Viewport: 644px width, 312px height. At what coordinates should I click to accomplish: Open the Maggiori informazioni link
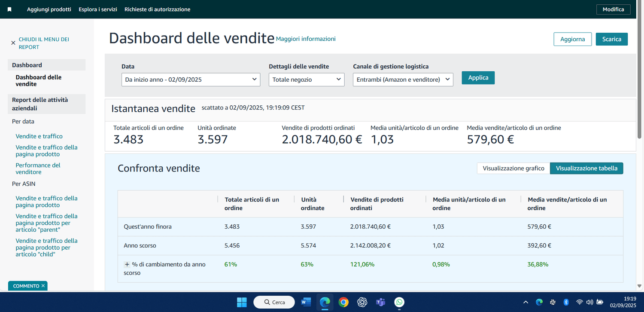point(306,39)
